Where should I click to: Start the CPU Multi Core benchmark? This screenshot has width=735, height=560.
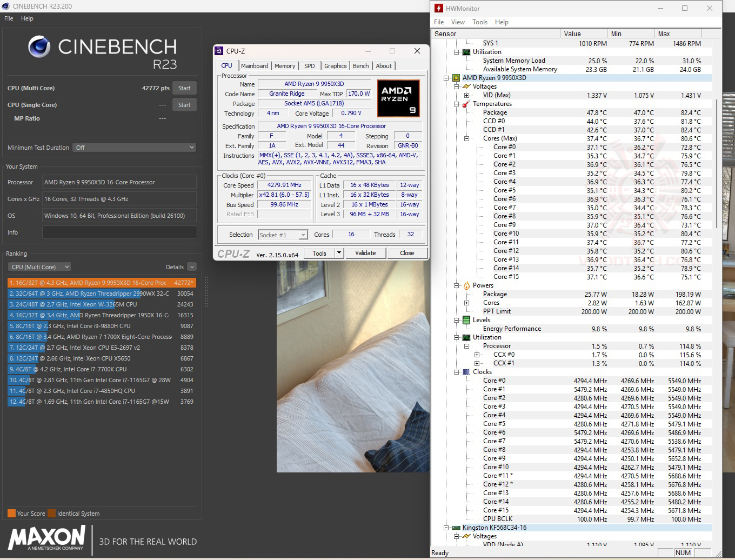184,88
